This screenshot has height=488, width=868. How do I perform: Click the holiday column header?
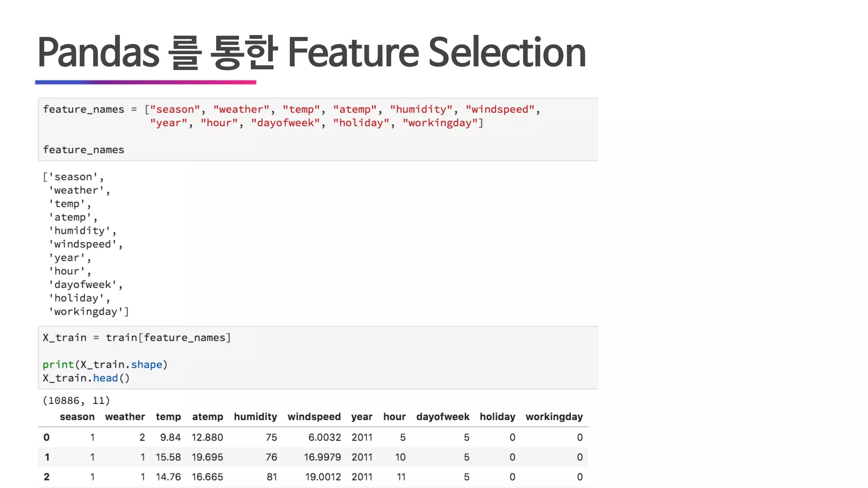[498, 417]
